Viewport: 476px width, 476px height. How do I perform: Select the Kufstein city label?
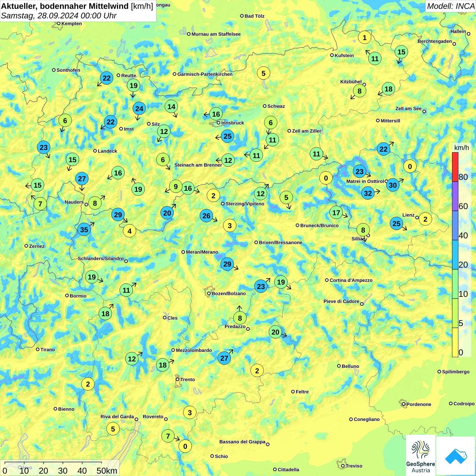(344, 55)
